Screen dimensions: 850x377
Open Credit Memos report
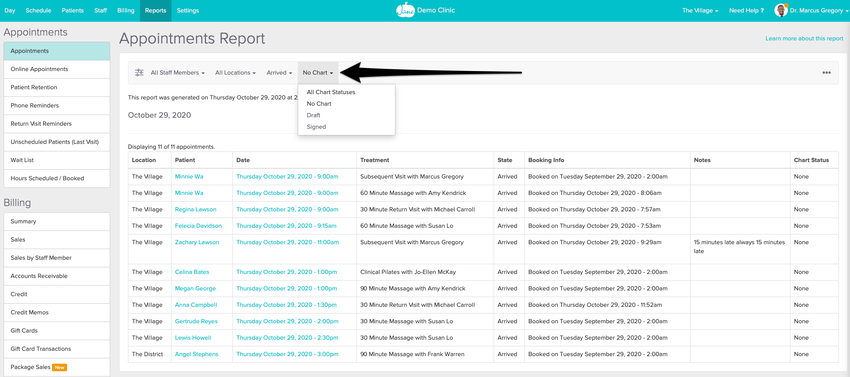(56, 312)
